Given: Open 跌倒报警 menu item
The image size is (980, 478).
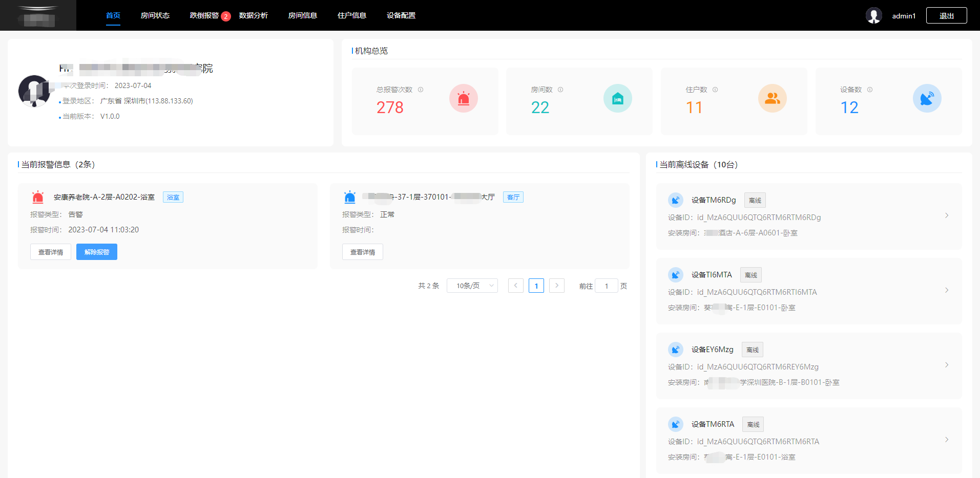Looking at the screenshot, I should [204, 15].
